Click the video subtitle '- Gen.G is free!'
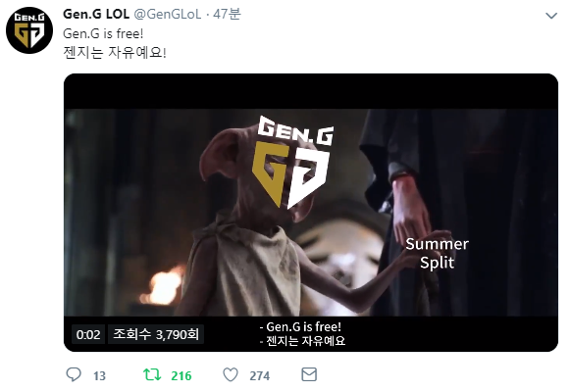The height and width of the screenshot is (392, 569). click(x=300, y=327)
